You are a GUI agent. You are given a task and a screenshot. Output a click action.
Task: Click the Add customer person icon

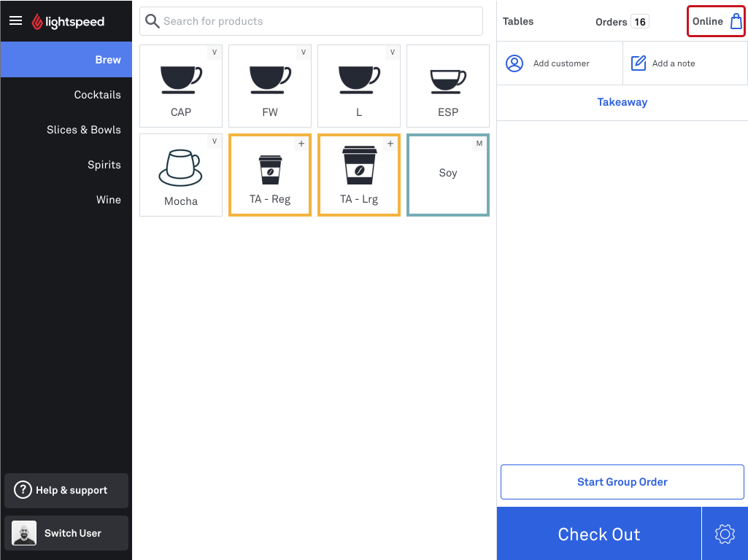pyautogui.click(x=514, y=63)
